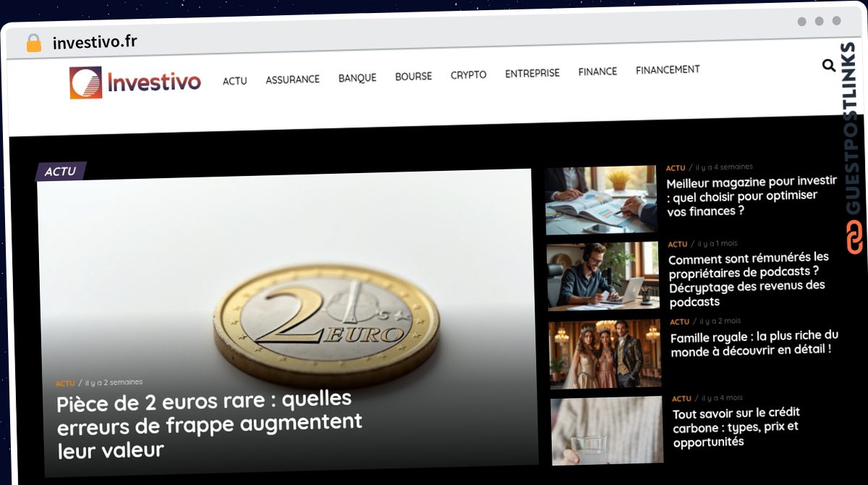Viewport: 868px width, 485px height.
Task: Open the ACTU menu item
Action: tap(234, 81)
